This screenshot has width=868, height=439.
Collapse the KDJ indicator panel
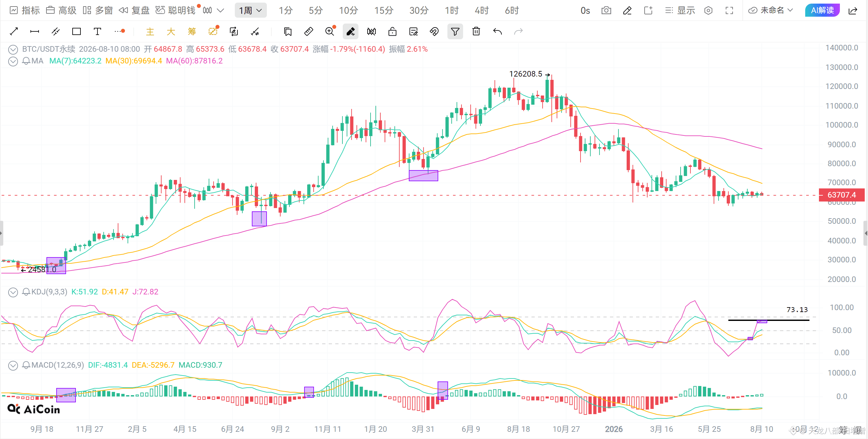coord(13,292)
